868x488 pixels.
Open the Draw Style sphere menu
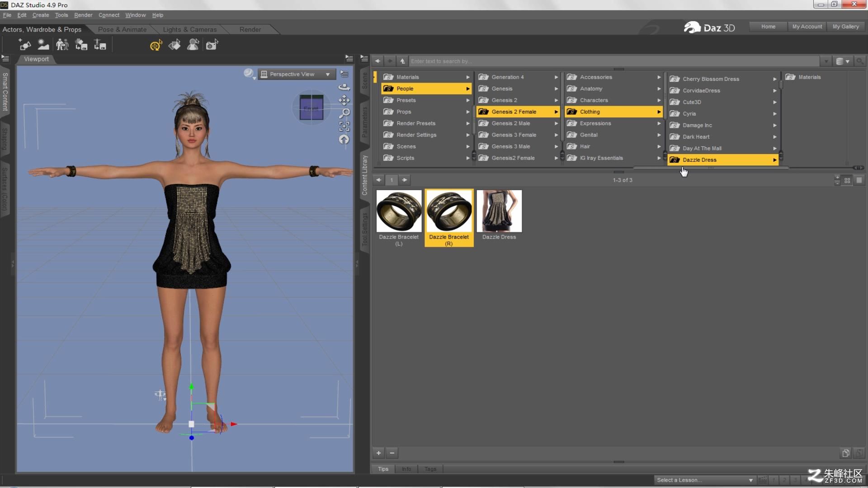[x=249, y=74]
